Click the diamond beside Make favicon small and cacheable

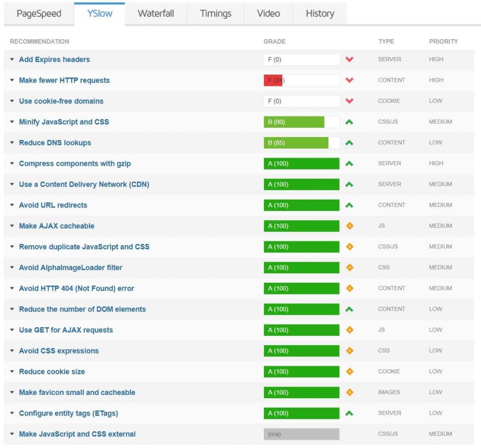(350, 392)
